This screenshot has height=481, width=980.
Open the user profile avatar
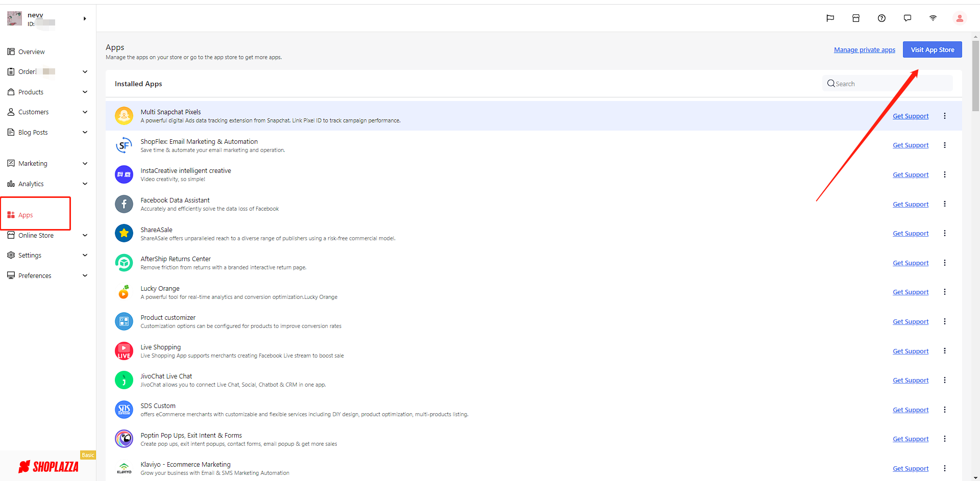[960, 18]
